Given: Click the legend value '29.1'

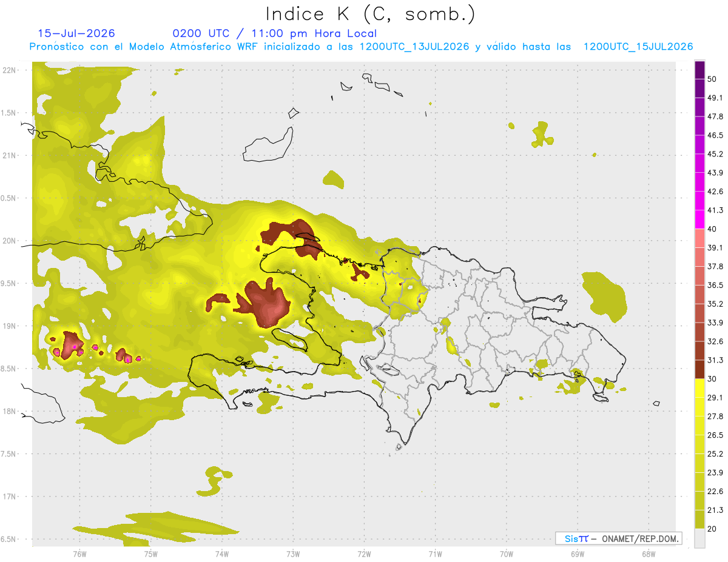Looking at the screenshot, I should (715, 398).
